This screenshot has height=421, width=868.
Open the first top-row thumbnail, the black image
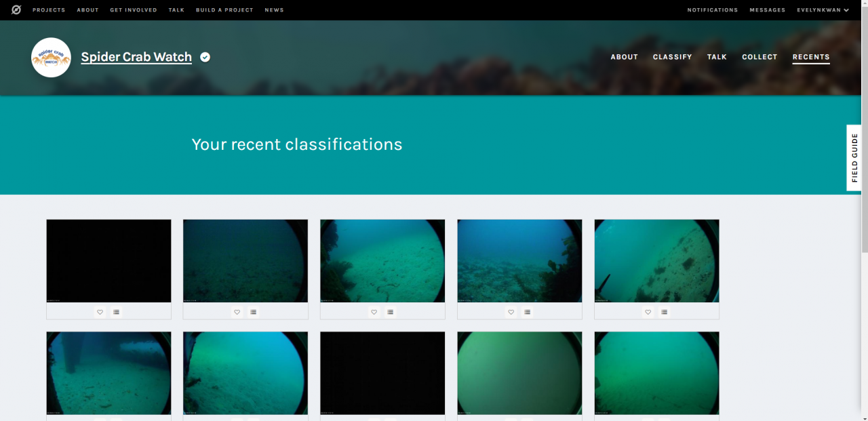pos(108,261)
